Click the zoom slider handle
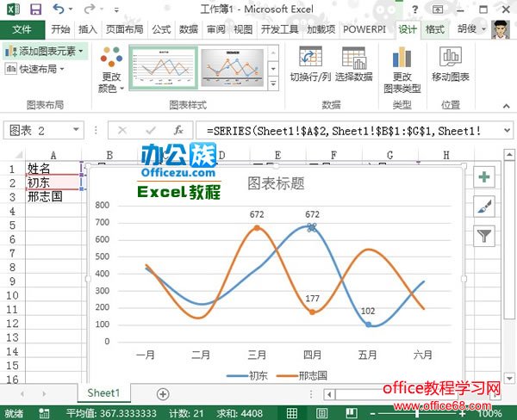Screen dimensions: 517x420 (x=417, y=413)
